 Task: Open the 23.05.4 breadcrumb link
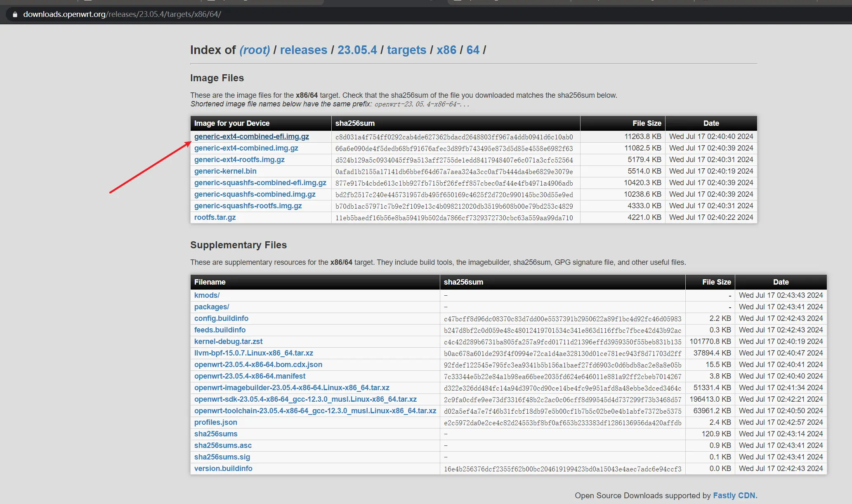(x=357, y=50)
